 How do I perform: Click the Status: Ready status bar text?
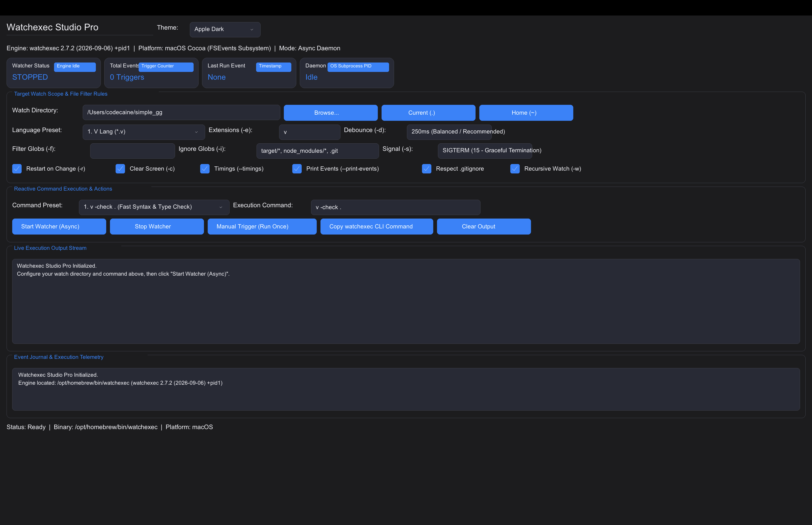[x=110, y=427]
